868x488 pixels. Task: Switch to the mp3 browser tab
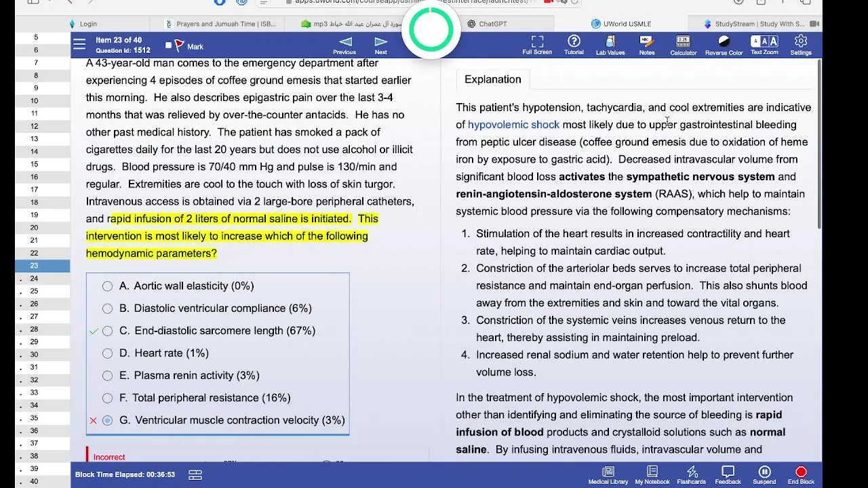(x=353, y=24)
